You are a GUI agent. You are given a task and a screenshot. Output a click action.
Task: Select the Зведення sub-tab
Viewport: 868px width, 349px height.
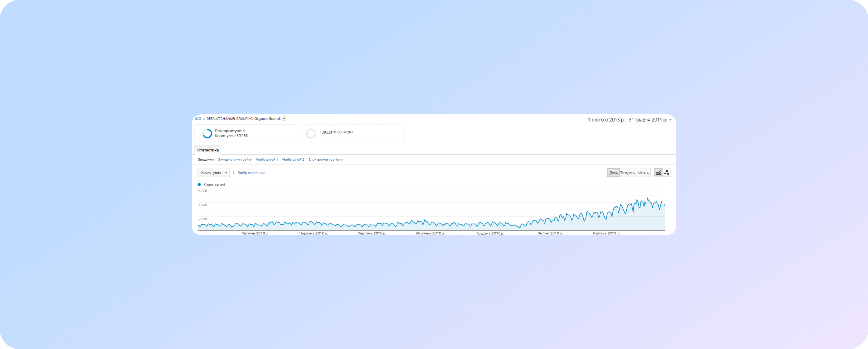tap(206, 160)
